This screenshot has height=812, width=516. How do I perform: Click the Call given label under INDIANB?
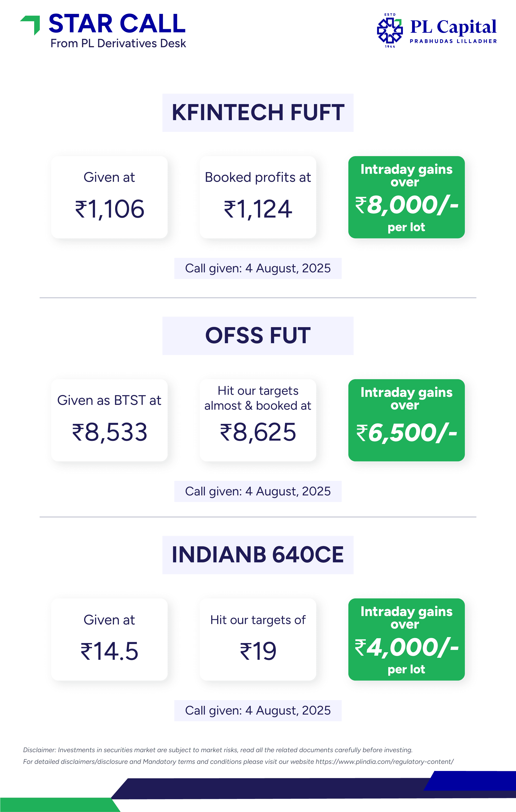click(x=258, y=710)
